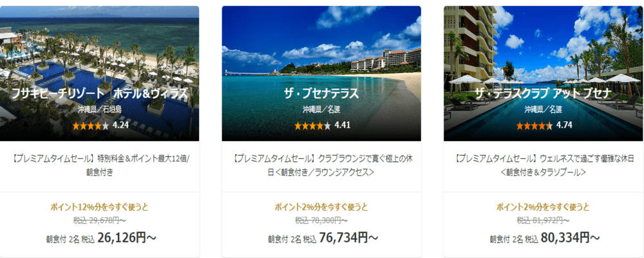644x258 pixels.
Task: Select the 沖縄県/石垣島 location label
Action: click(x=99, y=110)
